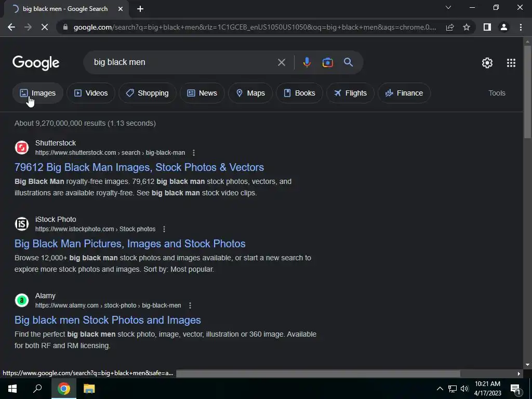Click vertical scrollbar down arrow
Image resolution: width=532 pixels, height=399 pixels.
click(527, 365)
